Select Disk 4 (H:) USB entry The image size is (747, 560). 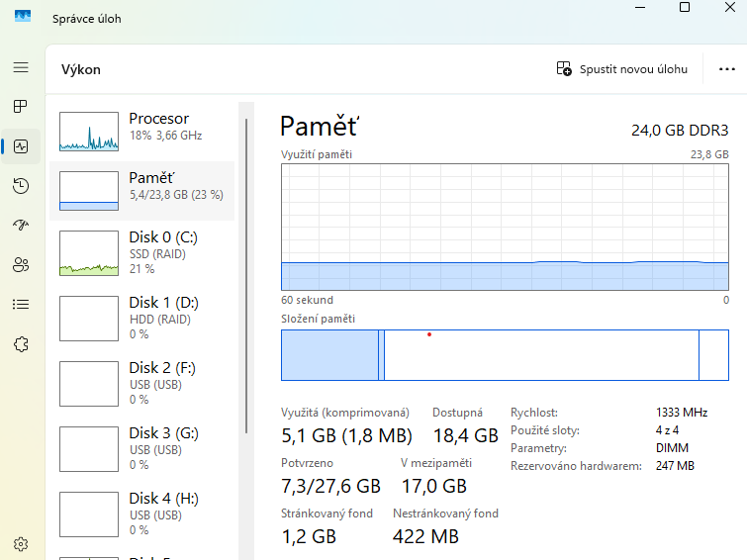pyautogui.click(x=143, y=513)
